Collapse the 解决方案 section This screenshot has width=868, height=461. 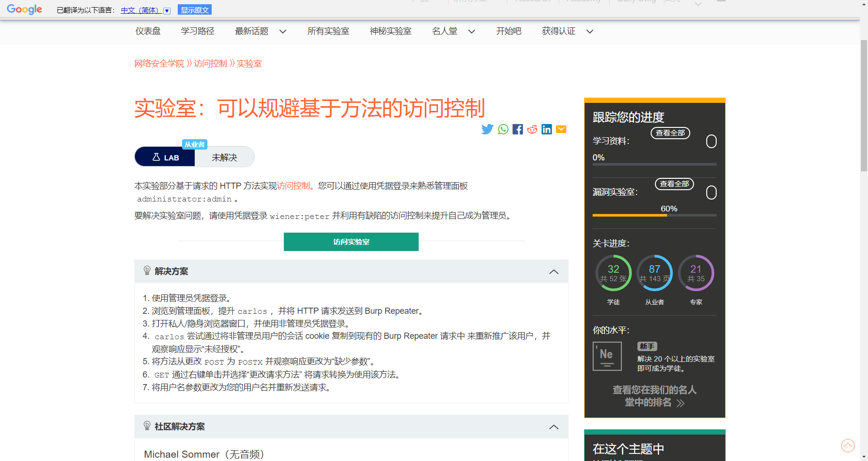coord(554,272)
